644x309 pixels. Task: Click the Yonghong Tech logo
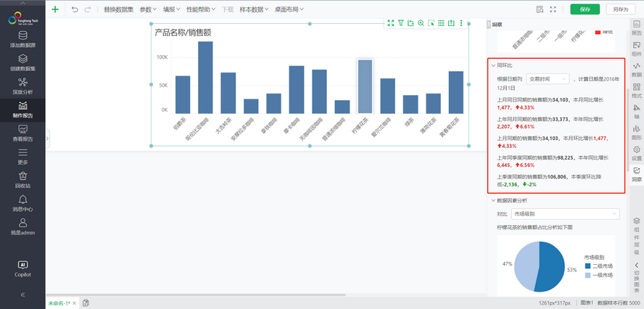point(22,18)
